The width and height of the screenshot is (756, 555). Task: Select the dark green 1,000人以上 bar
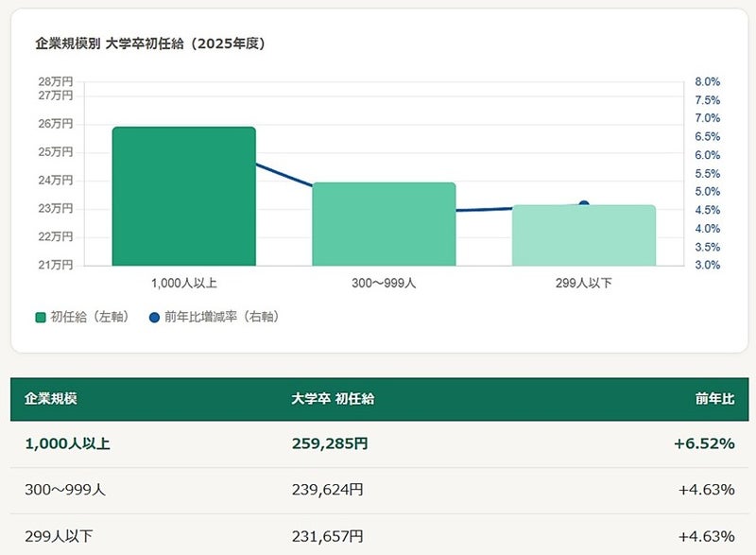click(x=183, y=197)
